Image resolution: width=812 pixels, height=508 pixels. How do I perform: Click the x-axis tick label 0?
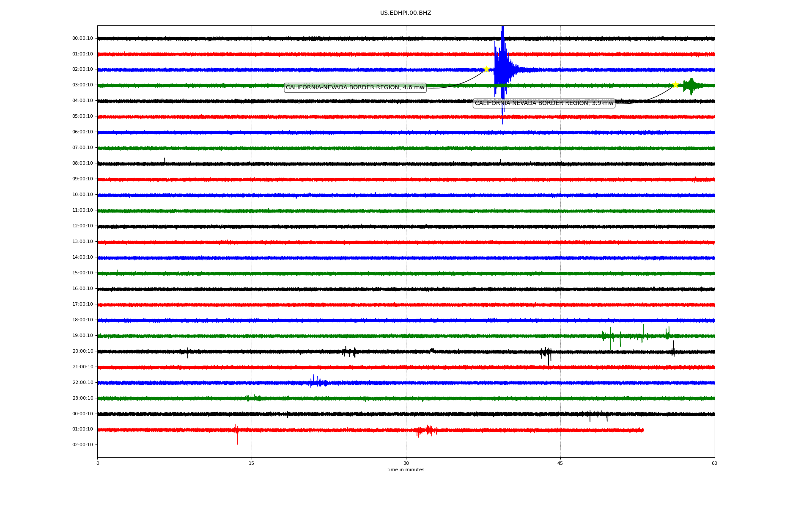pos(98,464)
